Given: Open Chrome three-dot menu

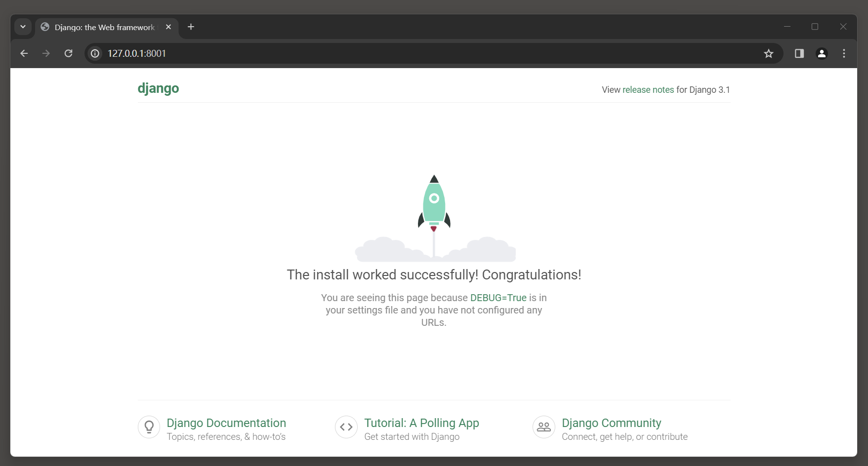Looking at the screenshot, I should click(844, 53).
